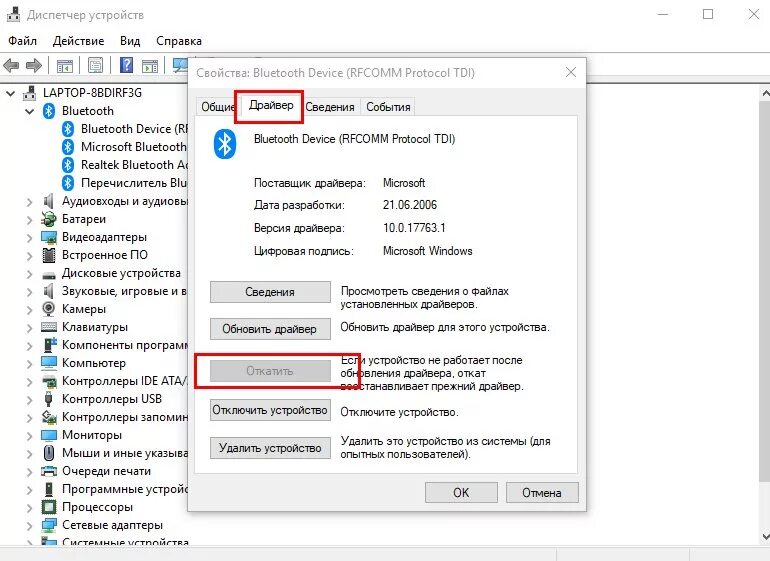
Task: Open the Вид menu
Action: click(x=130, y=41)
